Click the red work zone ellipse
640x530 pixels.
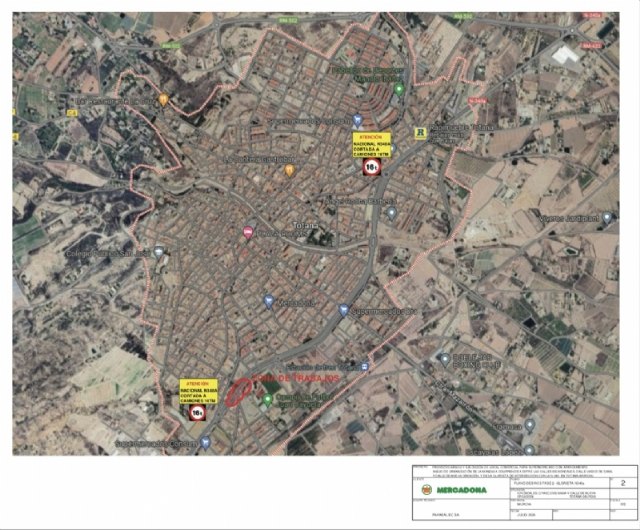point(237,393)
